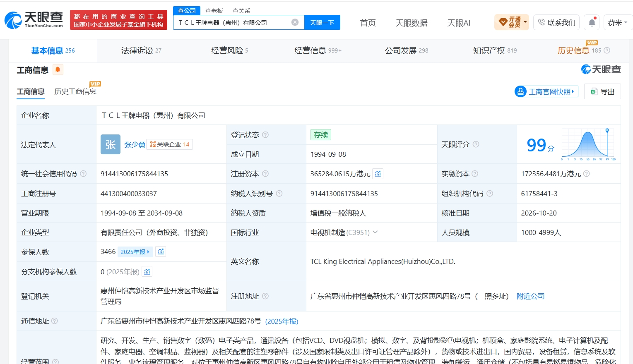Switch to the 法律诉讼 tab
This screenshot has height=364, width=633.
tap(141, 50)
